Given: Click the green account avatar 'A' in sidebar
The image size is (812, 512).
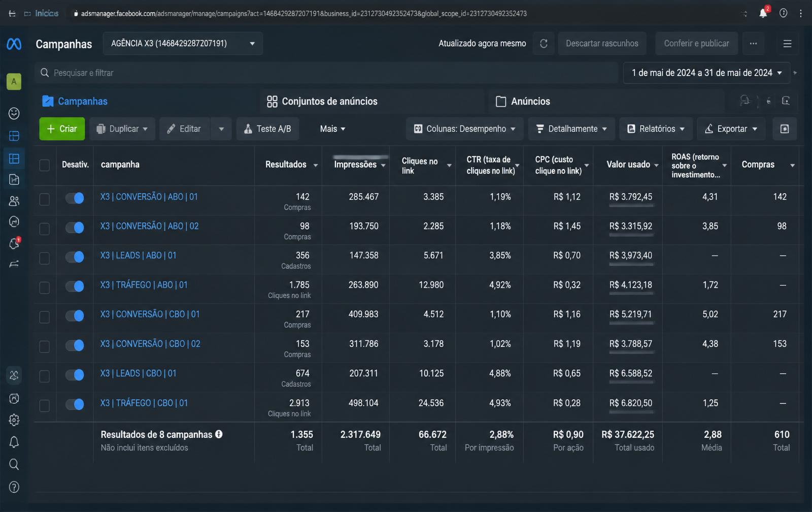Looking at the screenshot, I should pyautogui.click(x=14, y=81).
